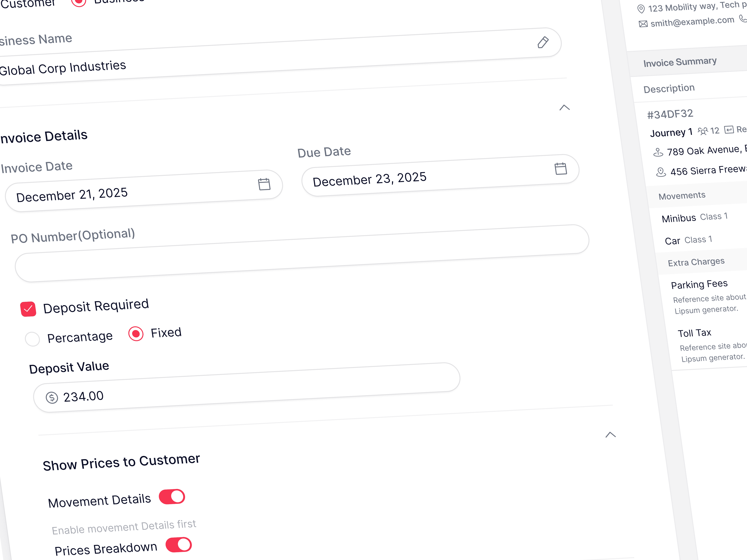Screen dimensions: 747x560
Task: Click the envelope icon next to smith@example.com
Action: (643, 24)
